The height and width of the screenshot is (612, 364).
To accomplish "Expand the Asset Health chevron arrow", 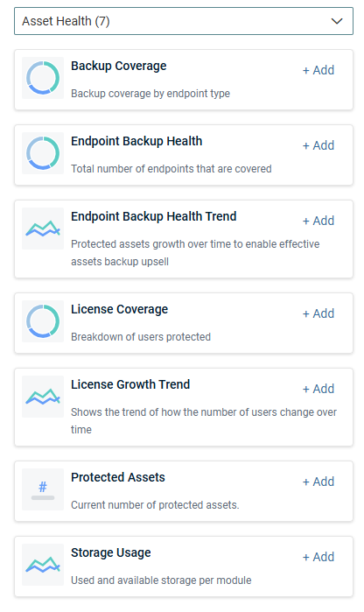I will pos(337,21).
